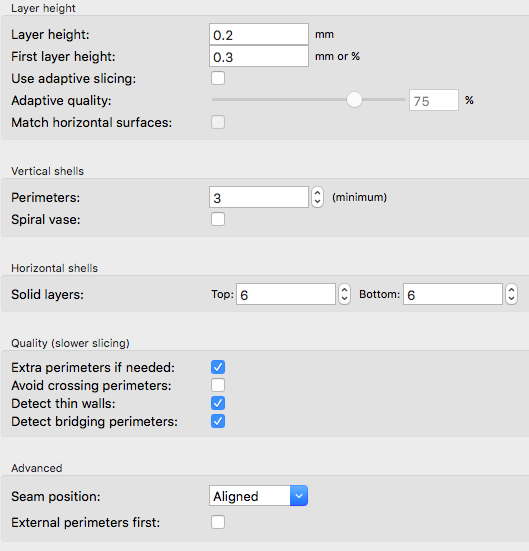Image resolution: width=529 pixels, height=551 pixels.
Task: Click the 'Quality (slower slicing)' heading
Action: [70, 343]
